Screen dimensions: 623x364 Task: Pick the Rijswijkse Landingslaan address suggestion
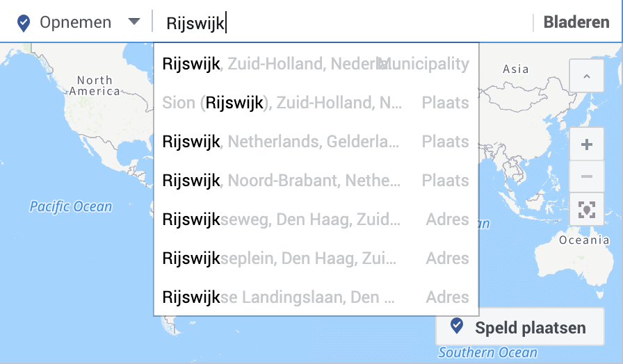(316, 297)
